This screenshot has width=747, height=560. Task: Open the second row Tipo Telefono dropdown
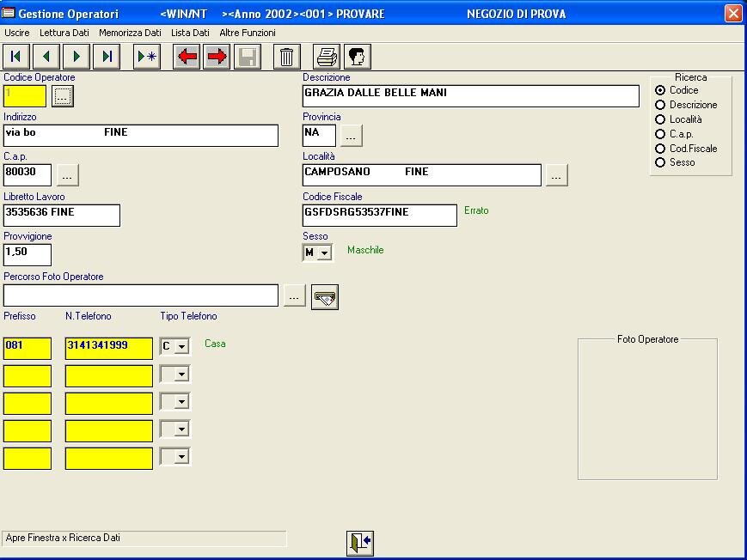tap(181, 374)
